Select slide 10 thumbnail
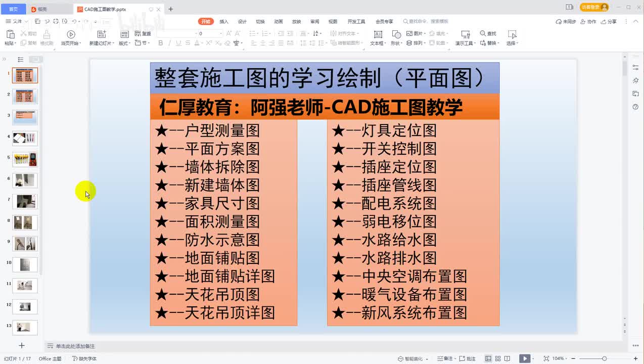Image resolution: width=644 pixels, height=364 pixels. pos(25,264)
